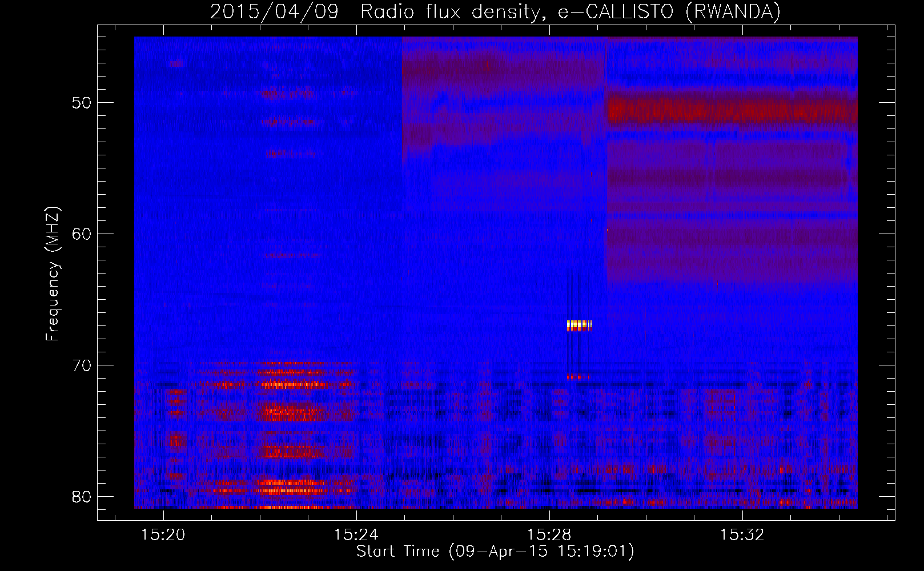Click the red horizontal band at 50 MHz
Image resolution: width=924 pixels, height=571 pixels.
click(732, 110)
